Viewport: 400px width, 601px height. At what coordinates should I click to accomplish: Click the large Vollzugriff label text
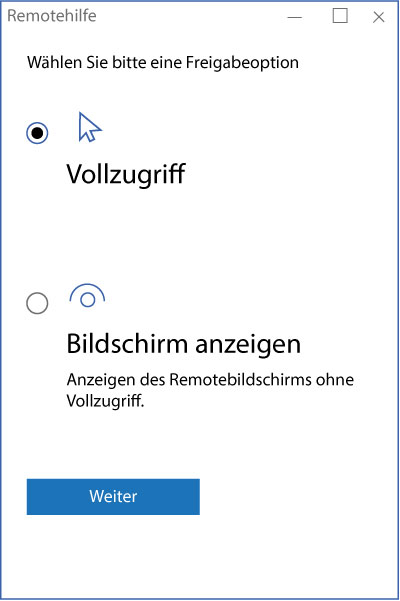click(126, 174)
